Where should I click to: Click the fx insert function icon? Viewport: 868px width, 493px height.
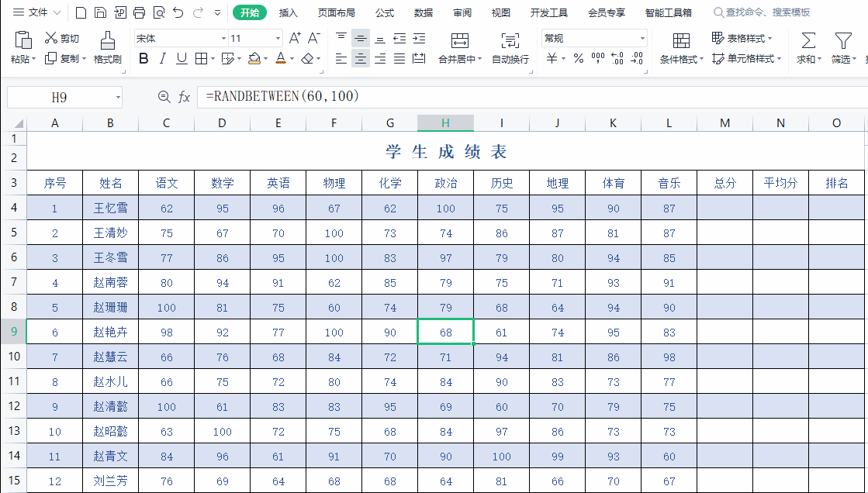point(185,98)
